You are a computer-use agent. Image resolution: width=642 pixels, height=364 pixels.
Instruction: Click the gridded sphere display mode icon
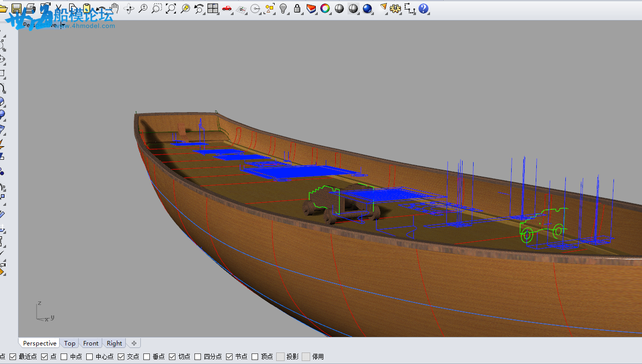pos(353,9)
